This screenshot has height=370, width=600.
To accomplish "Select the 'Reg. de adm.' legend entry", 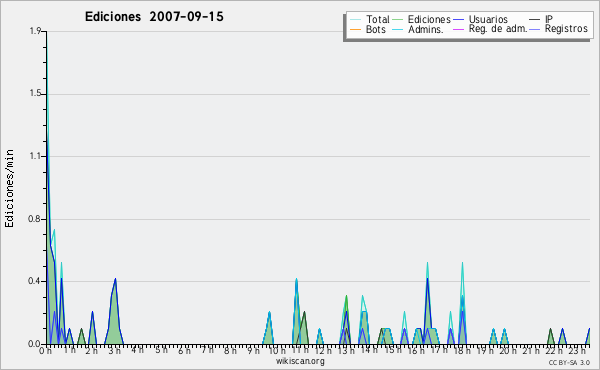I will (490, 29).
